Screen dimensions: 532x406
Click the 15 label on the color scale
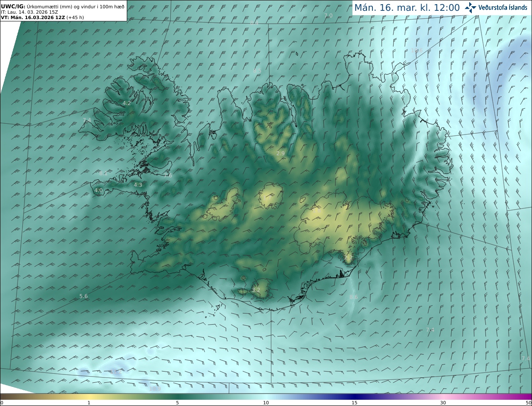coord(355,403)
